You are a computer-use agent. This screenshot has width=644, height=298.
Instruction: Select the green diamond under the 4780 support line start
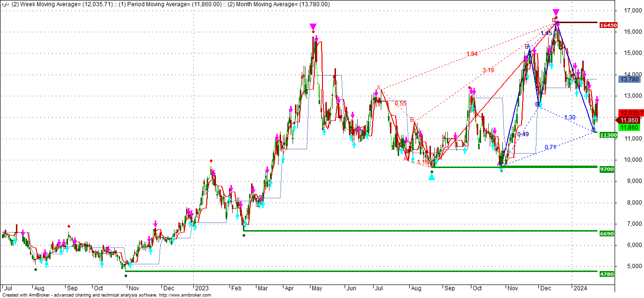click(126, 276)
